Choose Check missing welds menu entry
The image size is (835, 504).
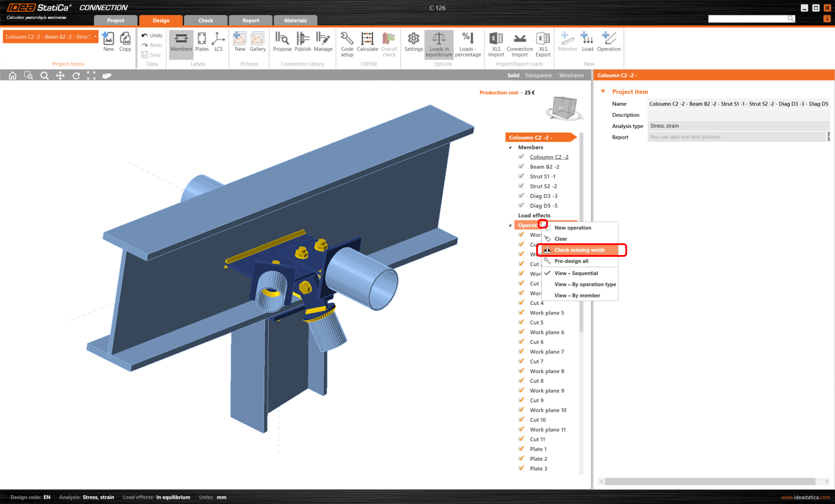pos(579,250)
